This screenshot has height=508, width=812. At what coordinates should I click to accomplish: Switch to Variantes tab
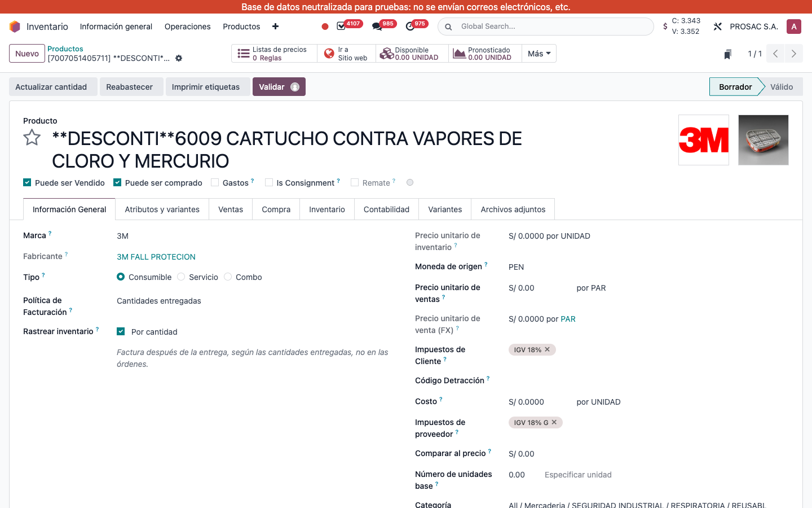445,209
